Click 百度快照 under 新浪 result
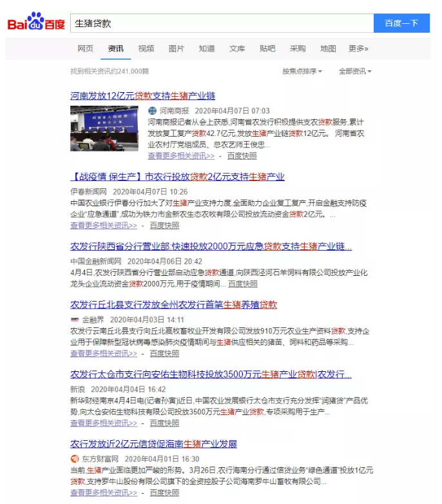Viewport: 442px width, 504px height. click(x=164, y=423)
